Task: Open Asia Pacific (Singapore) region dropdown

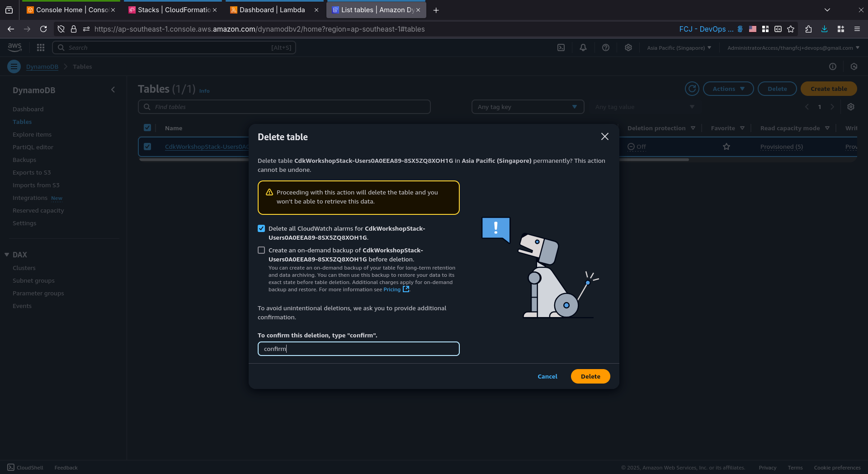Action: point(679,47)
